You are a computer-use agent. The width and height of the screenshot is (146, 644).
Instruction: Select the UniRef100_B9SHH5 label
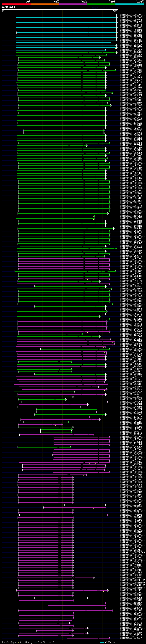(131, 35)
